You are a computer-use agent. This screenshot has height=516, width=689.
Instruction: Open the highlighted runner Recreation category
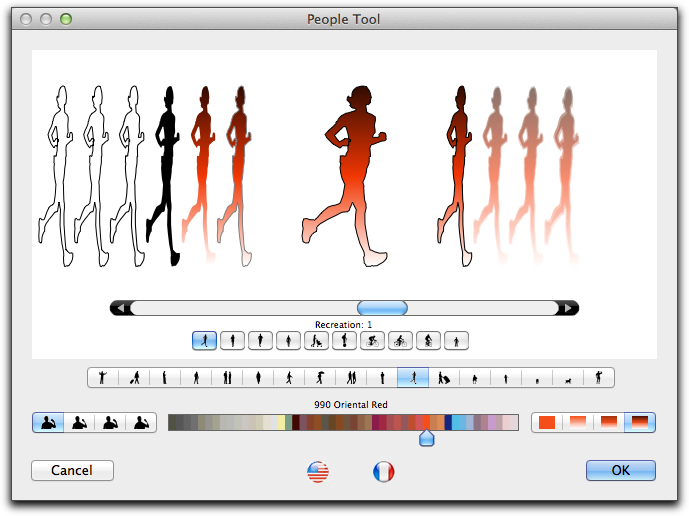click(x=413, y=378)
